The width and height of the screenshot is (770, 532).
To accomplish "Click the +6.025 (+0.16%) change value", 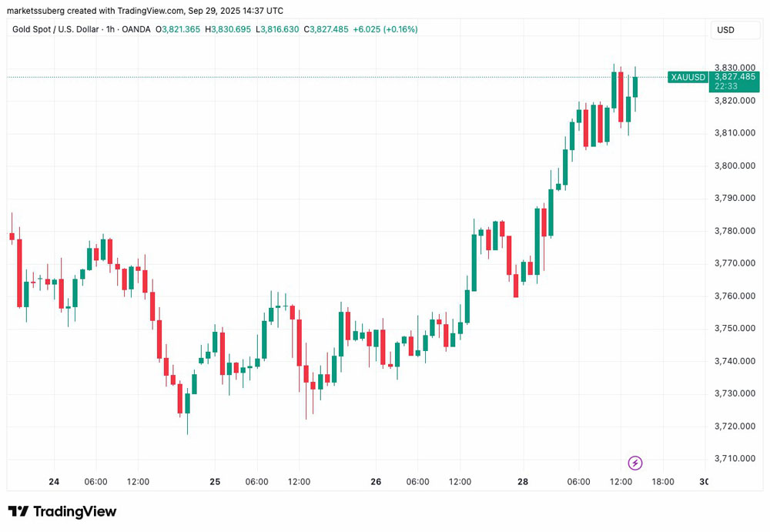I will tap(386, 29).
